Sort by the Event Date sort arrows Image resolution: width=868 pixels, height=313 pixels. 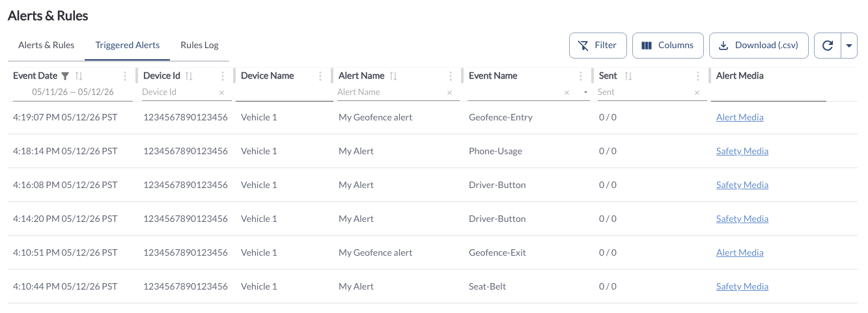tap(79, 76)
